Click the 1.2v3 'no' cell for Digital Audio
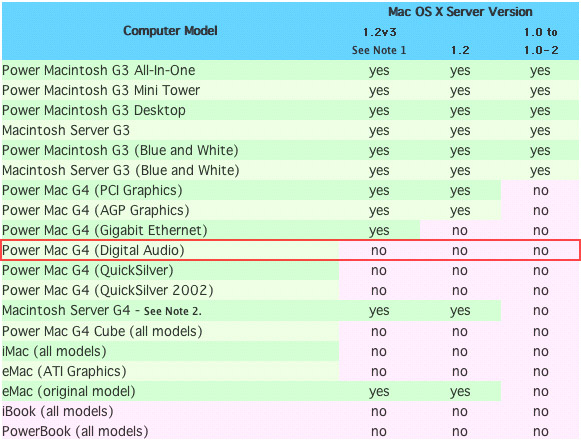 pyautogui.click(x=379, y=251)
